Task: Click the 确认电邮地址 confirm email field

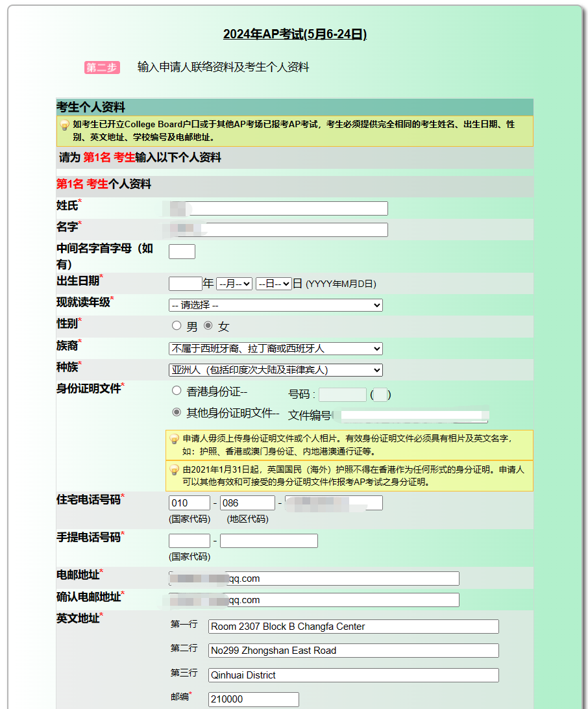Action: (x=314, y=600)
